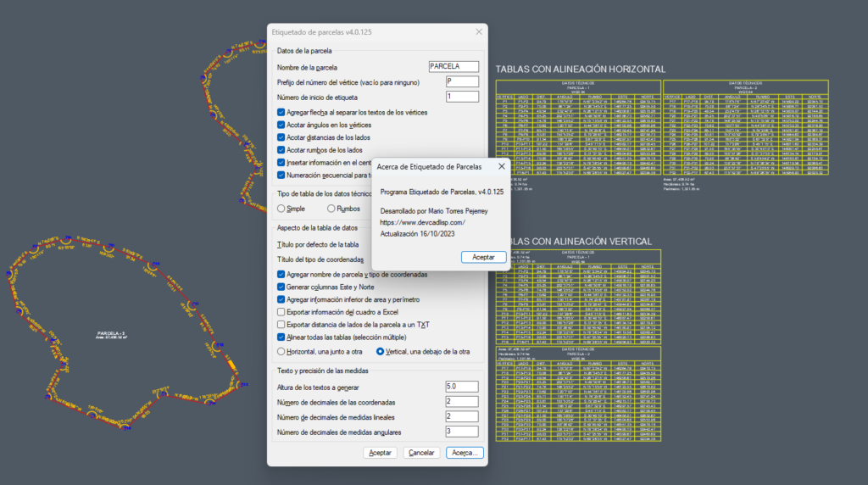This screenshot has width=868, height=485.
Task: Uncheck Agregar flecha al separar textos
Action: coord(281,112)
